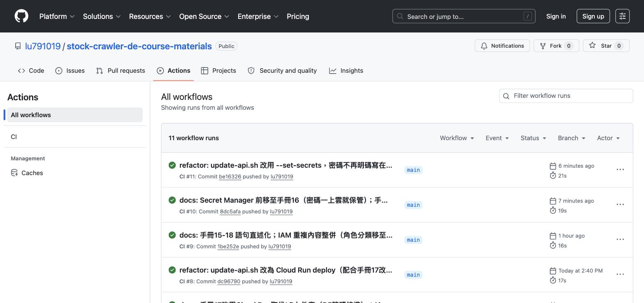Open the three-dot menu for CI #9 run

(x=620, y=239)
